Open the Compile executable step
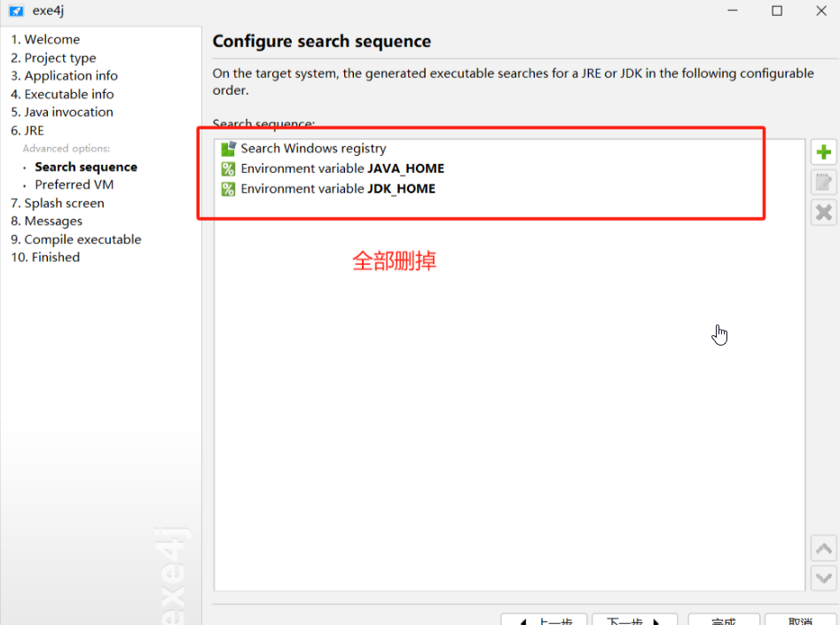 point(75,239)
